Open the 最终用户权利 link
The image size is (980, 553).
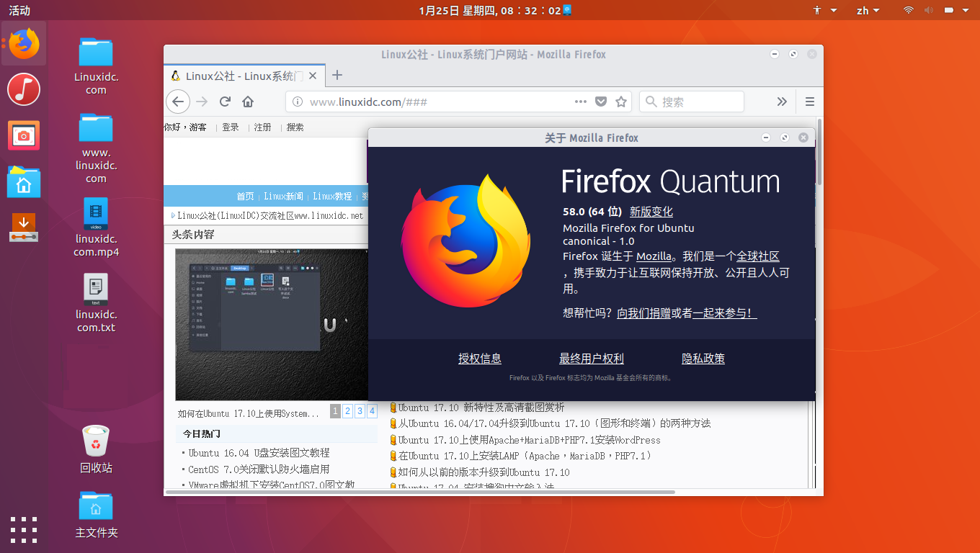tap(592, 359)
